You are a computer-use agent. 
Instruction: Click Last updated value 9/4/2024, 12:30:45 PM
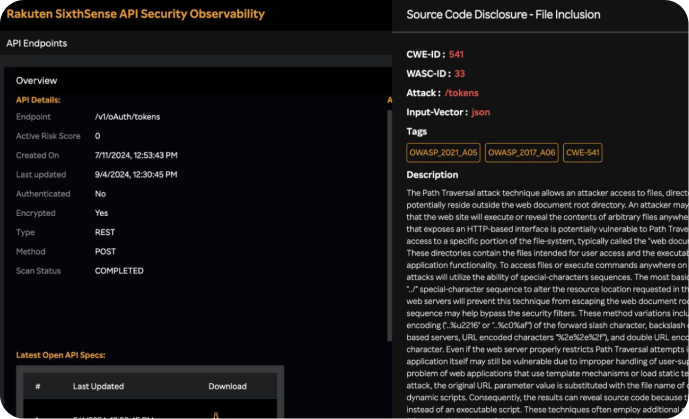click(x=136, y=175)
